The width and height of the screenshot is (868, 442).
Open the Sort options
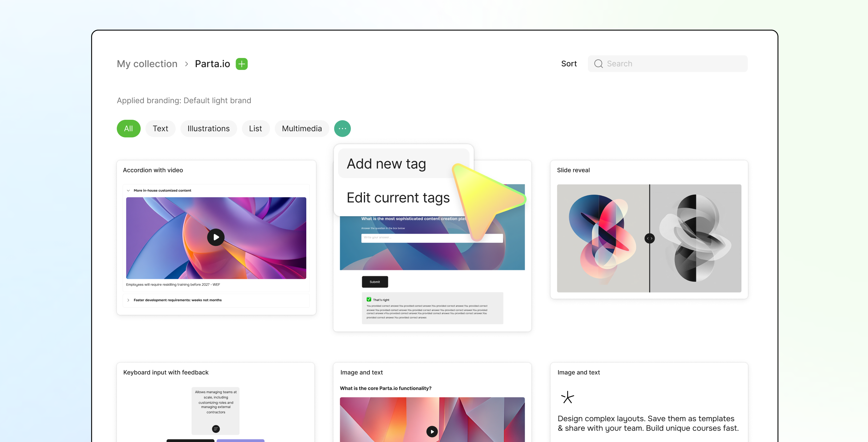(x=569, y=64)
